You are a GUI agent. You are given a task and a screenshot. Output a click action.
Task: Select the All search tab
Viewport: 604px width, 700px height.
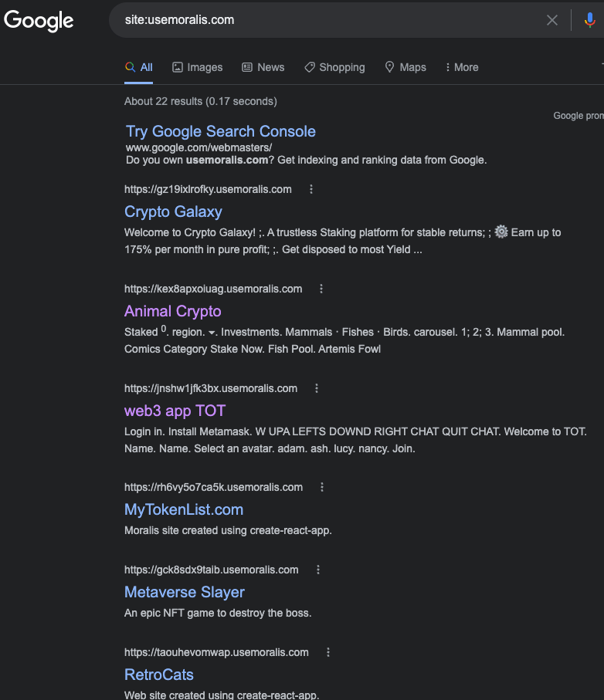tap(138, 67)
